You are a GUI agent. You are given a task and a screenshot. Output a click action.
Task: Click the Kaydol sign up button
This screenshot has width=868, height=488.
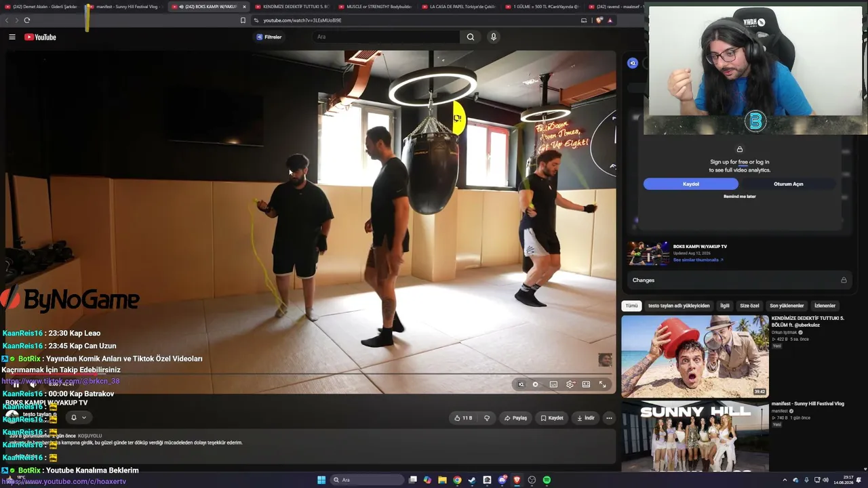click(690, 184)
